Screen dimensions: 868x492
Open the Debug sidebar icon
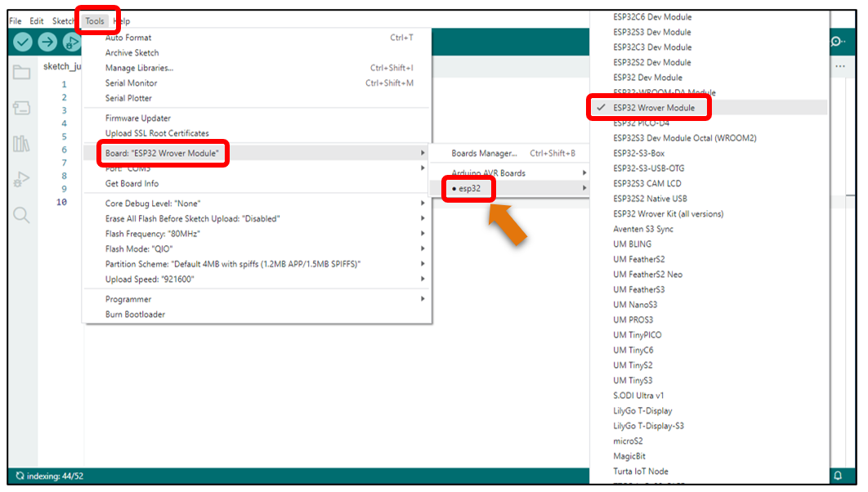pyautogui.click(x=21, y=179)
